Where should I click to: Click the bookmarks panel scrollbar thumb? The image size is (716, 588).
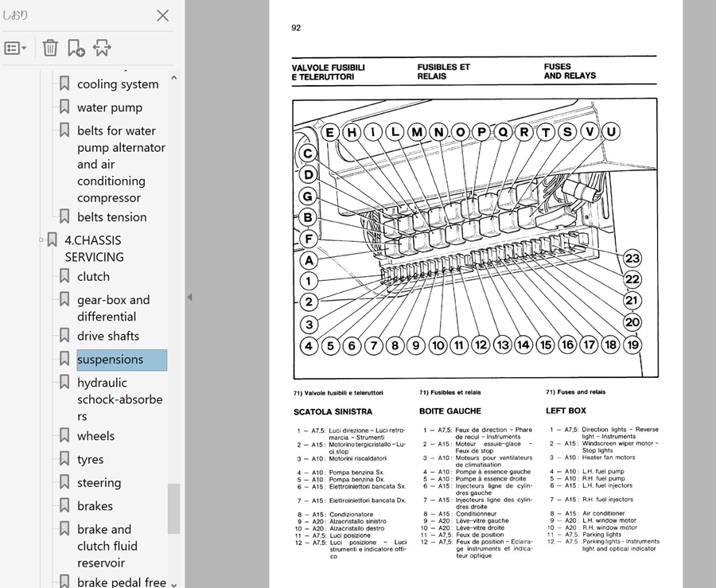pyautogui.click(x=173, y=508)
